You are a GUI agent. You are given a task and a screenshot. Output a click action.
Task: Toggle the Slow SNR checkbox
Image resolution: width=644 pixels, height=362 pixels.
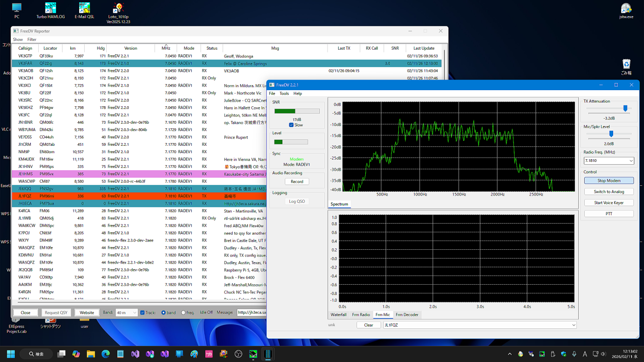point(292,125)
